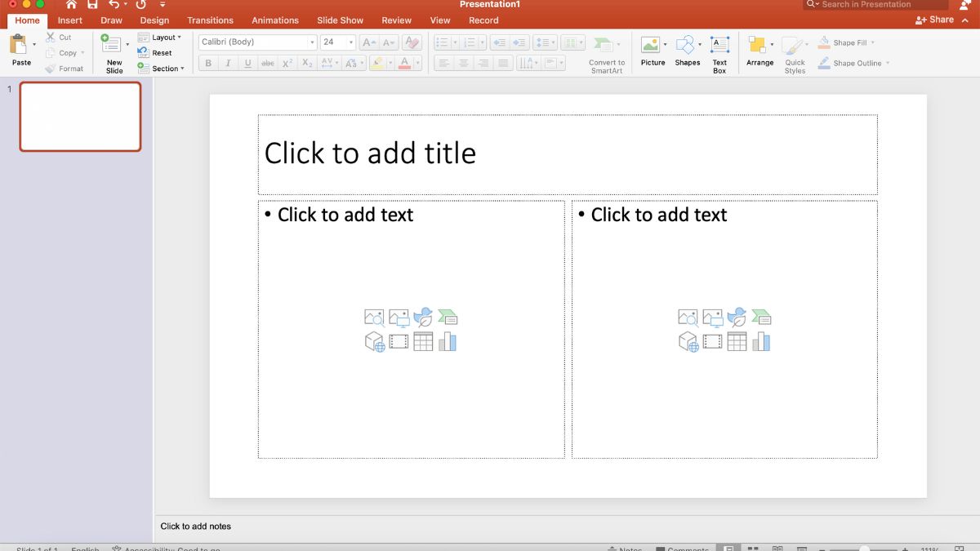Open the font size dropdown arrow
980x551 pixels.
coord(351,41)
